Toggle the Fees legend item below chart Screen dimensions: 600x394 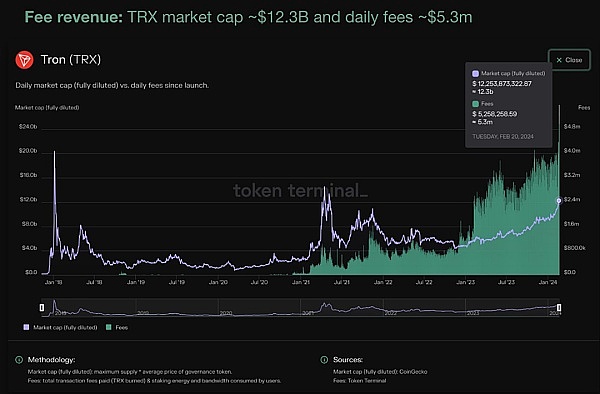(x=117, y=327)
